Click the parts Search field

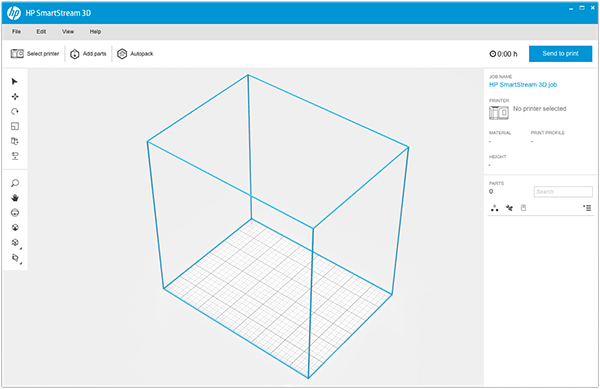(563, 192)
